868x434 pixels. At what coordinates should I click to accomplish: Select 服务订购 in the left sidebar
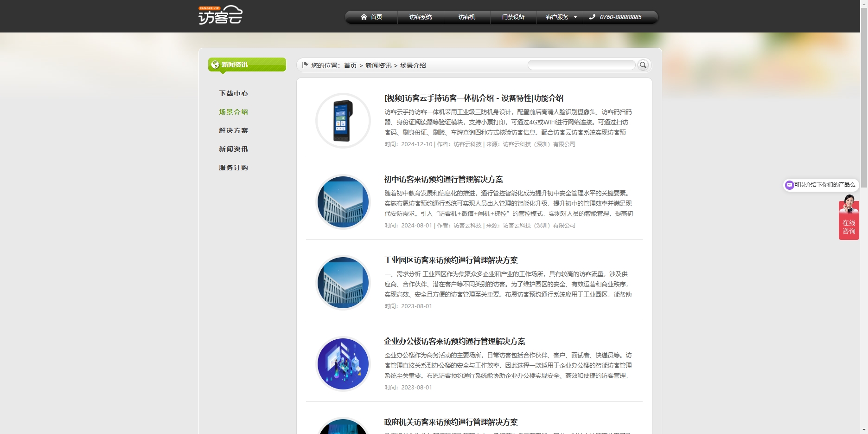[x=234, y=168]
